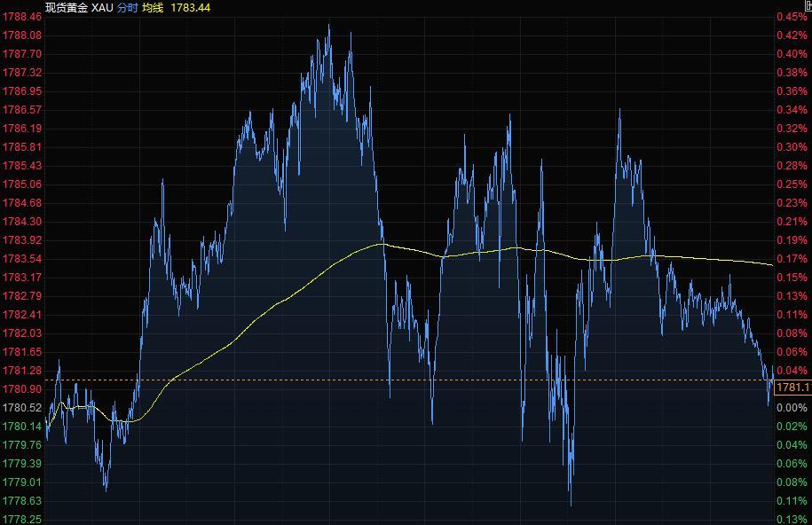Click the partially visible top-right corner icon

(808, 5)
